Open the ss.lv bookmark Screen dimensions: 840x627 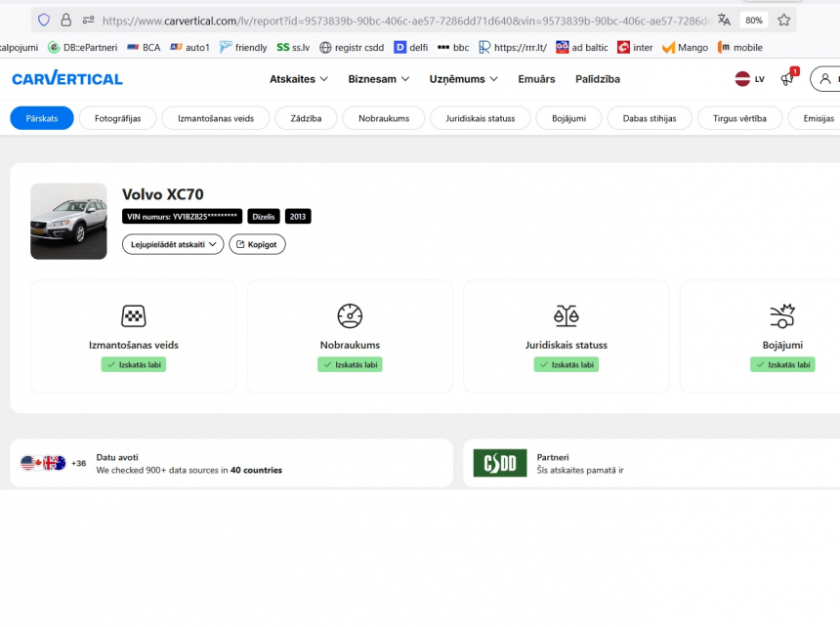pyautogui.click(x=294, y=48)
